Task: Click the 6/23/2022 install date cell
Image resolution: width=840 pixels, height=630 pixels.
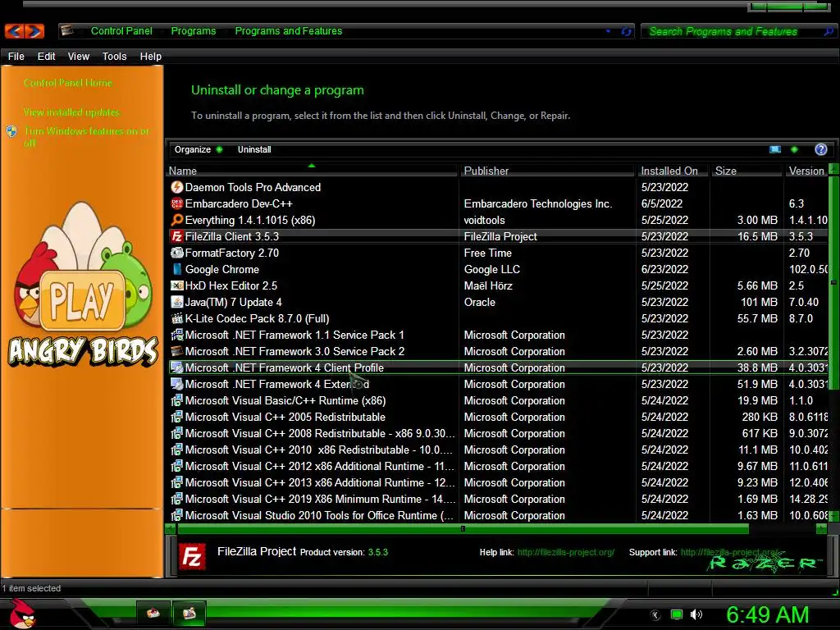Action: point(664,269)
